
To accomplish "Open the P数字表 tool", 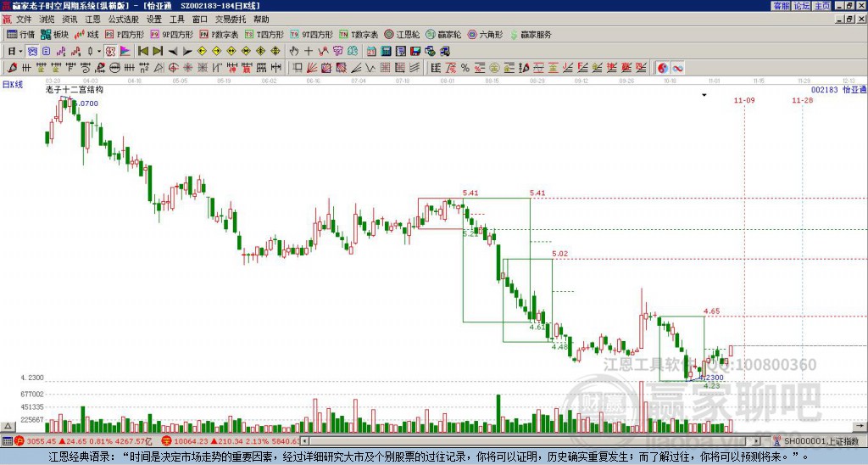I will (x=219, y=34).
